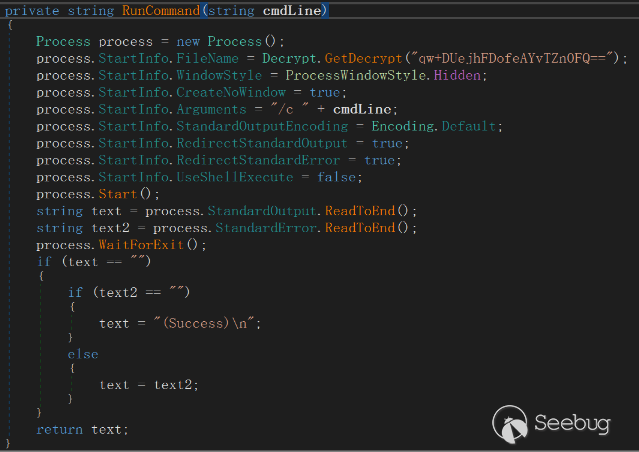Click the Arguments property

tap(212, 110)
